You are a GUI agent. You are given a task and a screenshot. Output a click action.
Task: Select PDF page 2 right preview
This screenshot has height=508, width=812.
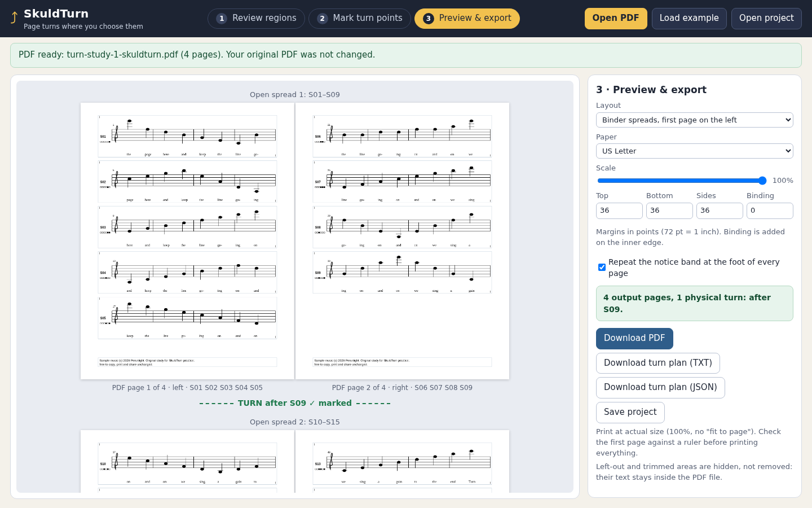[402, 241]
